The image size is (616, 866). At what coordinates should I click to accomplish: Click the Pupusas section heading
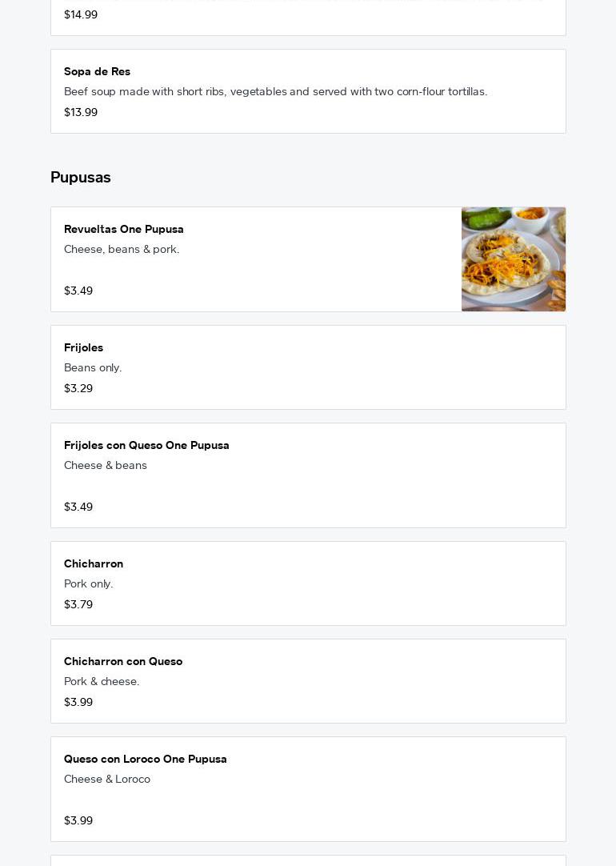click(x=81, y=178)
